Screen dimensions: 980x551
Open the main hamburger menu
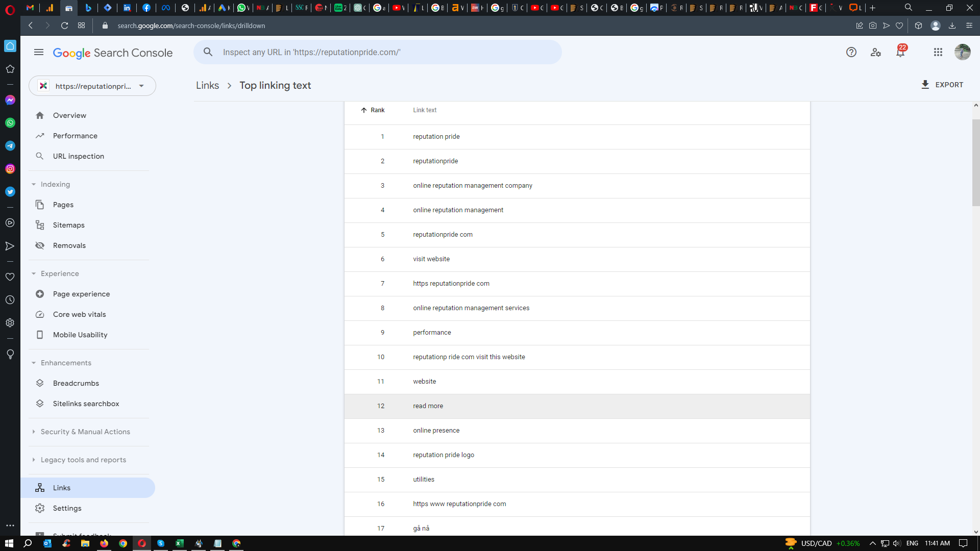point(39,52)
